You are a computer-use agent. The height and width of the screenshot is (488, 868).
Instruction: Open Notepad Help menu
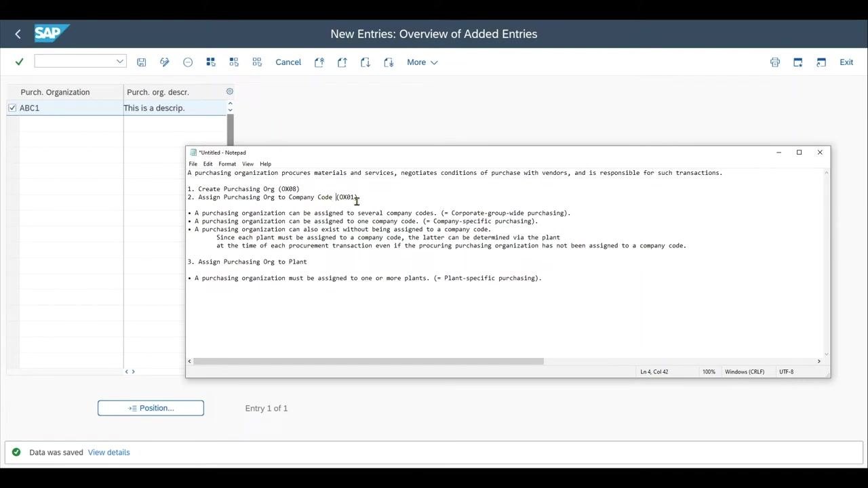coord(266,164)
